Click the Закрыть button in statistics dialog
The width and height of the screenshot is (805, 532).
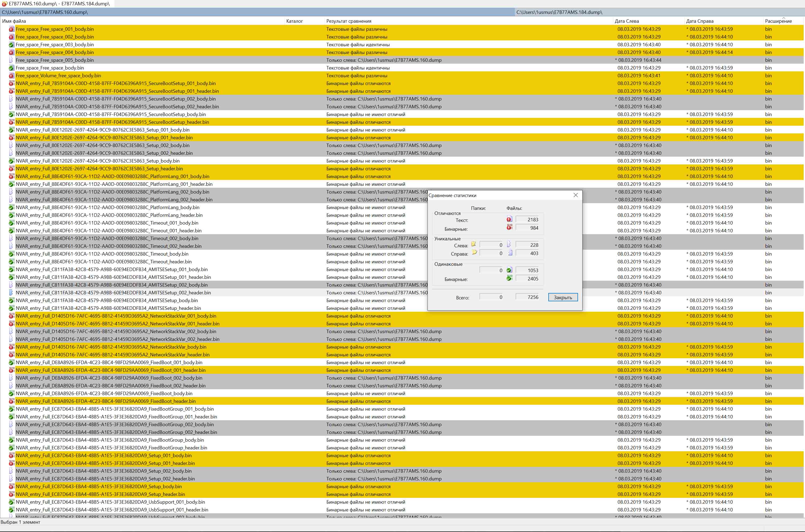pos(563,297)
